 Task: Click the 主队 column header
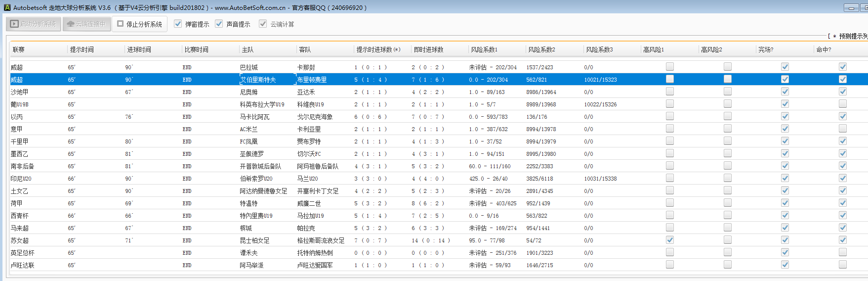point(248,49)
